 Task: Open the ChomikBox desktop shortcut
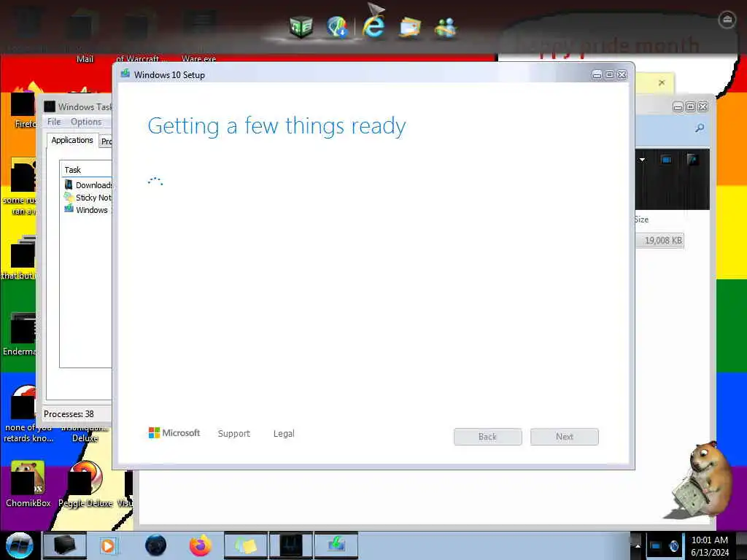point(28,484)
